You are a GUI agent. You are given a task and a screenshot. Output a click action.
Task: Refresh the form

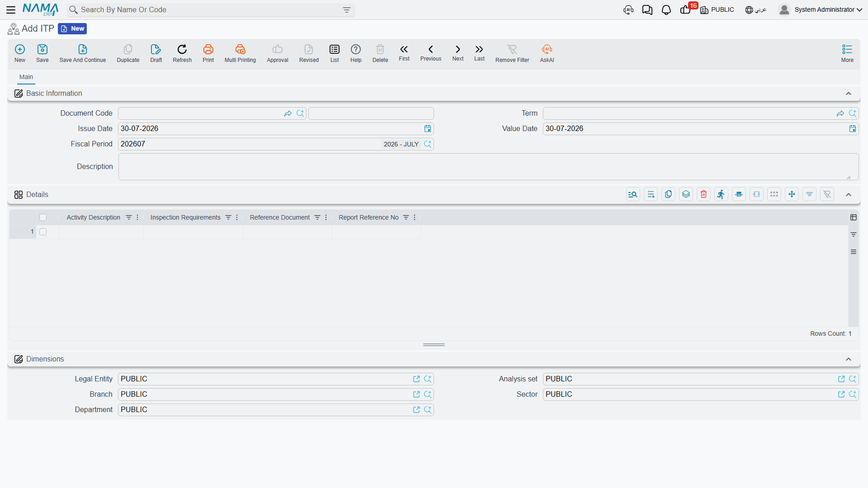(x=182, y=53)
